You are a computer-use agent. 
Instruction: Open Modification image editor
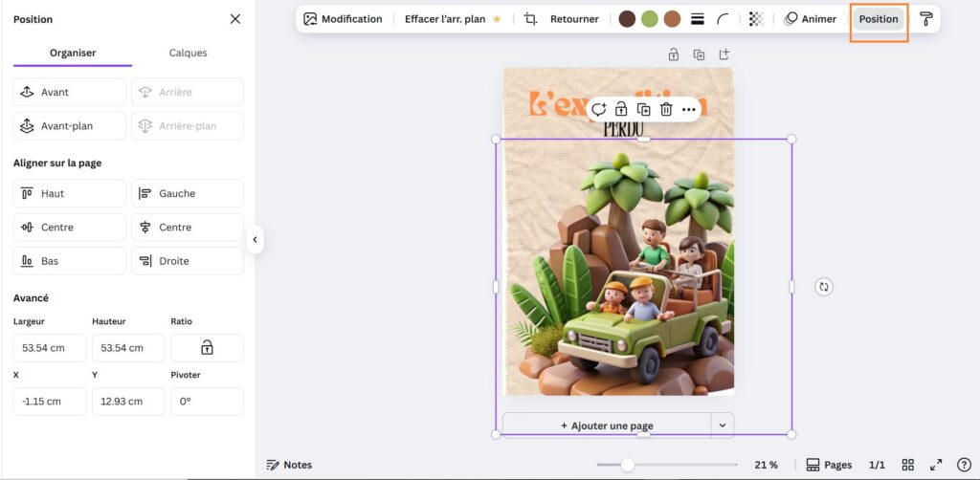pos(344,19)
